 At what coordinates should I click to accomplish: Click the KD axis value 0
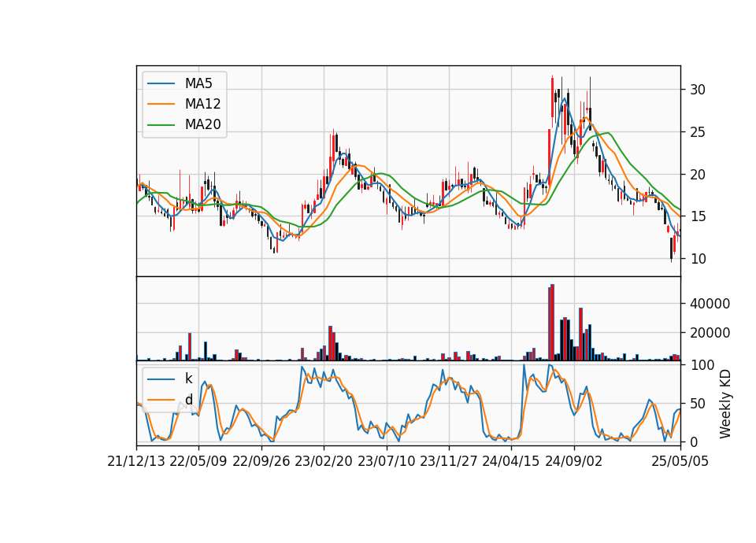pyautogui.click(x=694, y=441)
